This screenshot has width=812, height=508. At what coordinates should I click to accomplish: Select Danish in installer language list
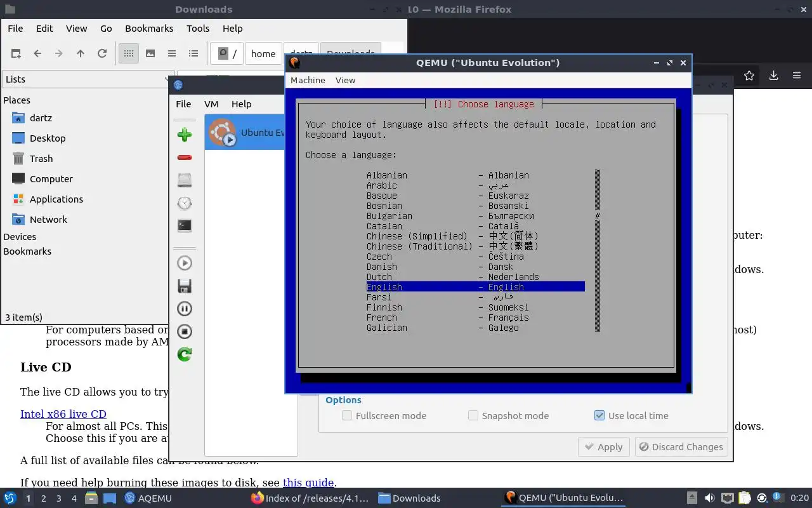(x=475, y=267)
